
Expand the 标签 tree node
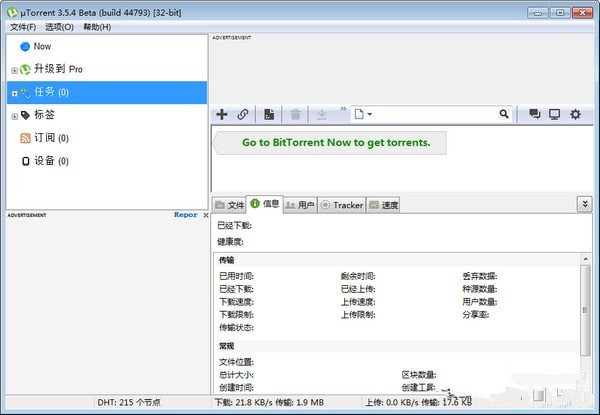(x=15, y=116)
